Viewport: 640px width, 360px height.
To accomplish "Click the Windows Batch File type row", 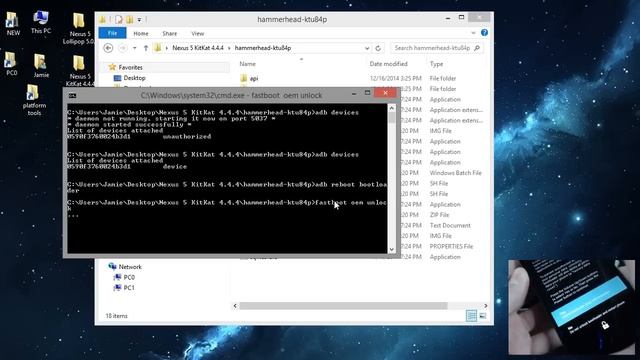I will (456, 173).
